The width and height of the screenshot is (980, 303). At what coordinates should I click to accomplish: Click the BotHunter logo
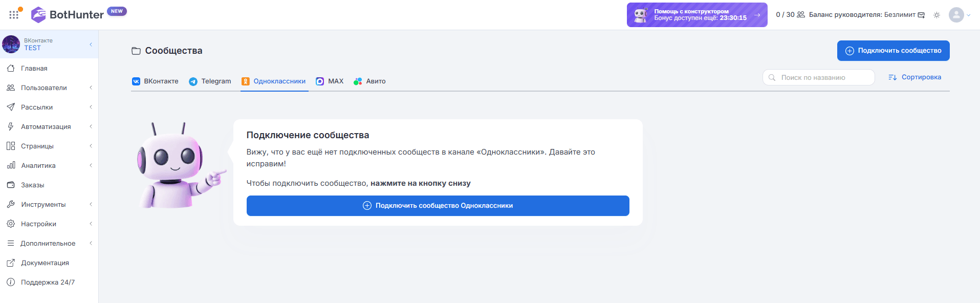(x=68, y=15)
